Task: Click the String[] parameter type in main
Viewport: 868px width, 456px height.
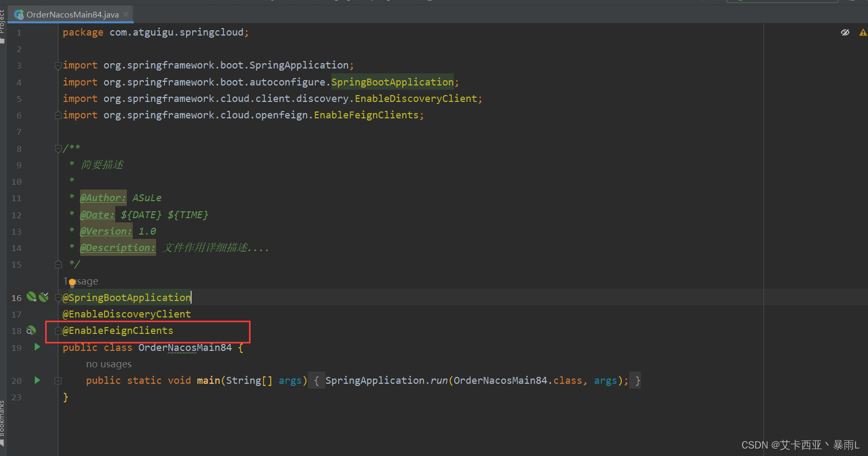Action: (x=250, y=381)
